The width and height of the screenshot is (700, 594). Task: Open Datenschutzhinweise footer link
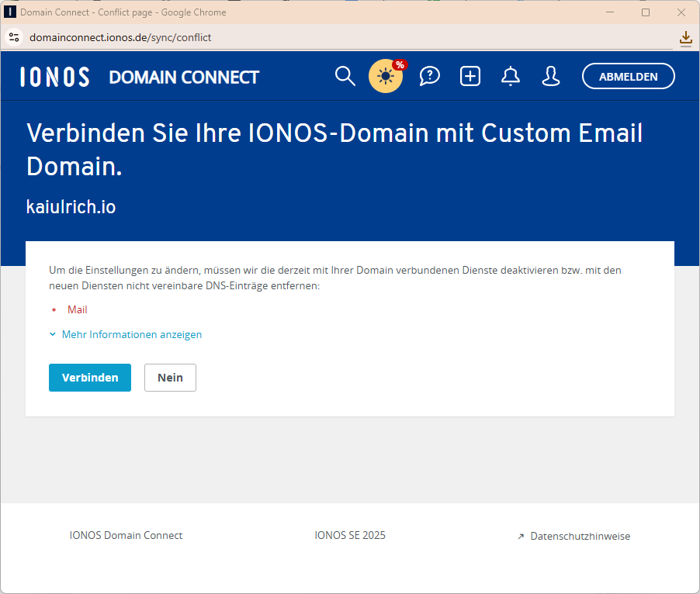pos(579,536)
